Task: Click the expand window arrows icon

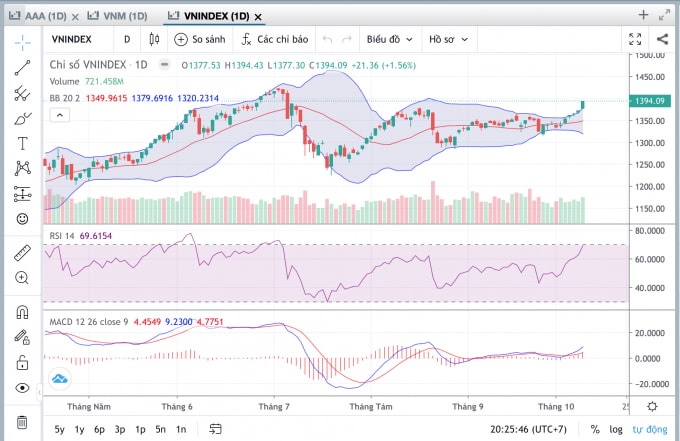Action: [x=664, y=15]
